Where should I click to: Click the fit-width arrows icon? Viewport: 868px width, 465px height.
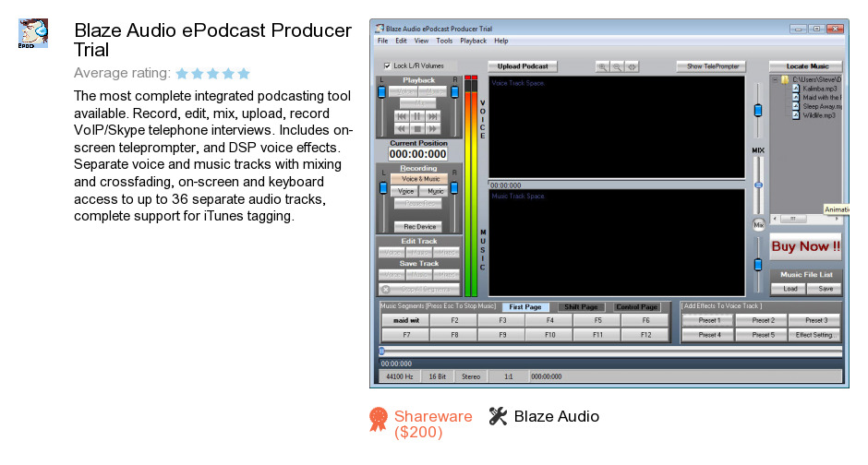pyautogui.click(x=632, y=67)
